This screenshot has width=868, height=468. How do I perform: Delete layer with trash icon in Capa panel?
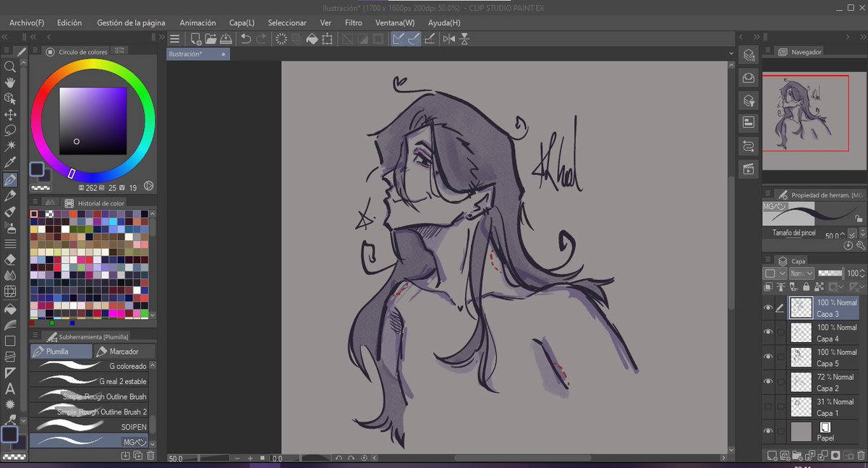[860, 456]
